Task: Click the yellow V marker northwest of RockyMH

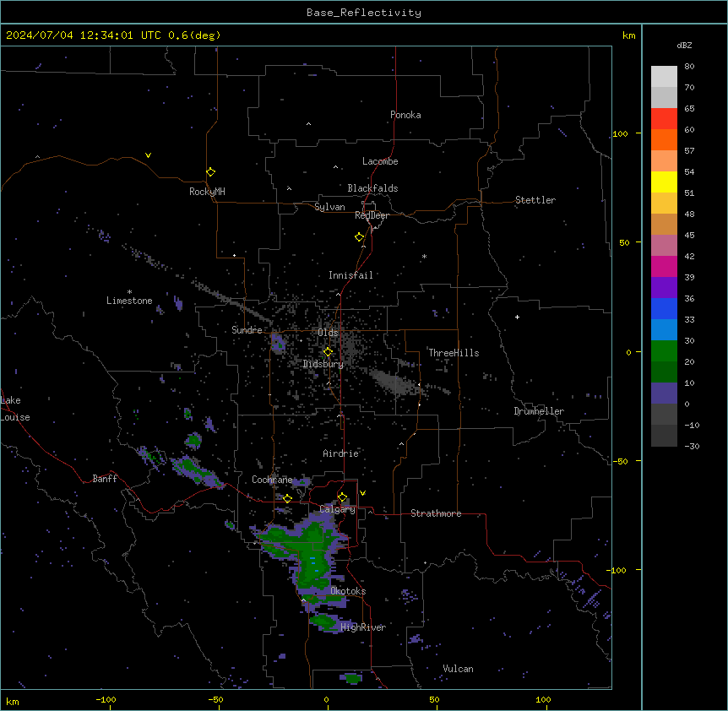Action: coord(148,155)
